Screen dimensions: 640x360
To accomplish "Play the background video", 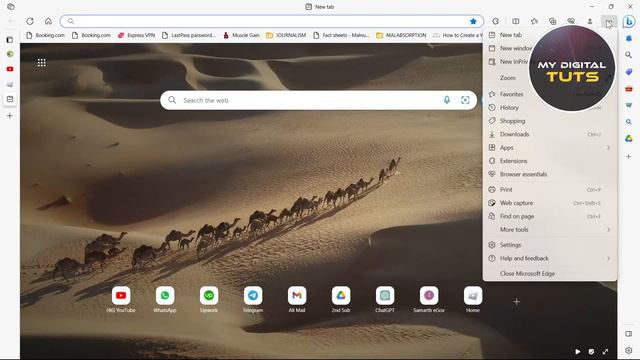I will (578, 351).
